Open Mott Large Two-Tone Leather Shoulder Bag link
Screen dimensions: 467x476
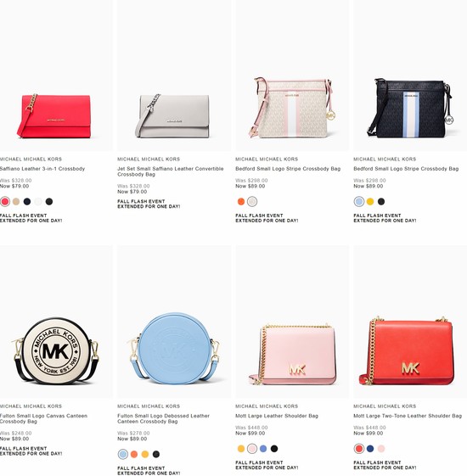point(408,416)
